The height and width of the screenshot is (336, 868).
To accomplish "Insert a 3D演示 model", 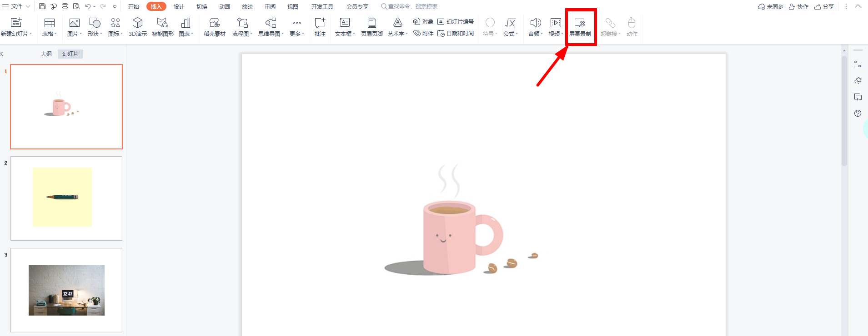I will click(x=138, y=27).
